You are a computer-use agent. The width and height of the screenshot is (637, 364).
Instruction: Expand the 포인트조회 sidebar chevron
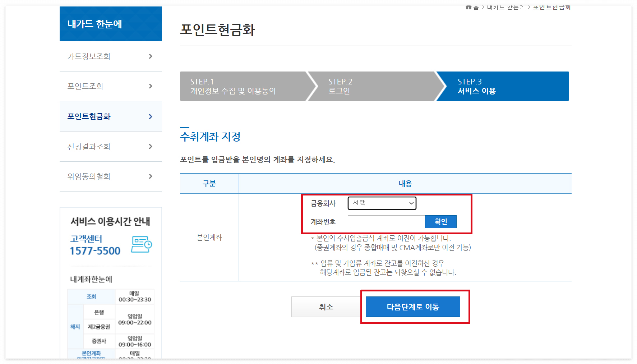pos(151,86)
